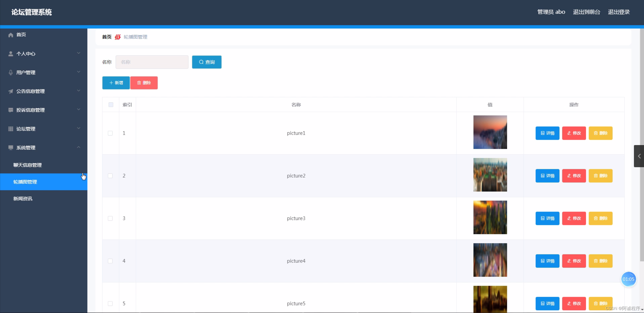Screen dimensions: 644x313
Task: Expand the 公告信息管理 menu chevron
Action: click(79, 91)
